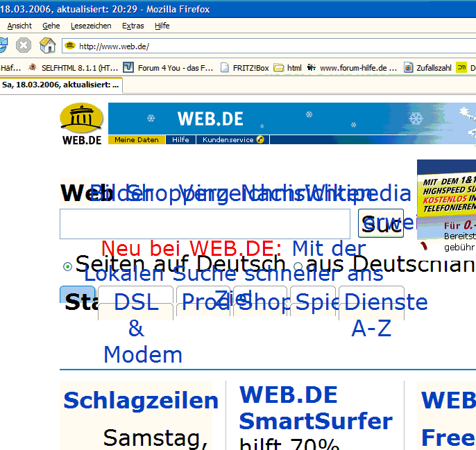Click into the web search text field
The width and height of the screenshot is (476, 450).
pyautogui.click(x=205, y=224)
